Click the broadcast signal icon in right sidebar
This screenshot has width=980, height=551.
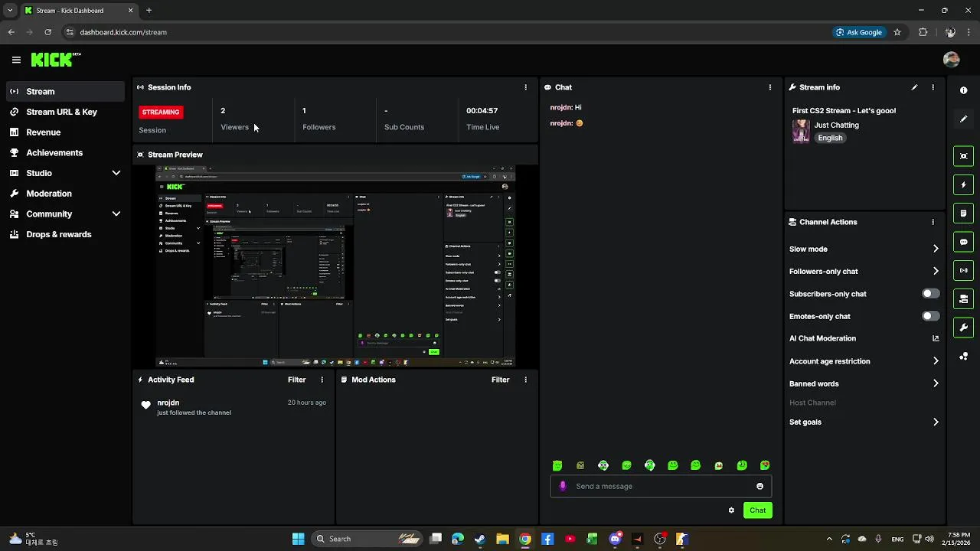[963, 270]
